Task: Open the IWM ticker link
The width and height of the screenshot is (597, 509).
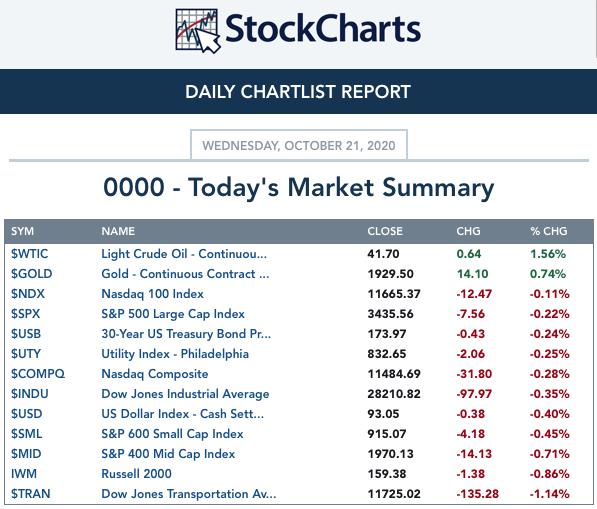Action: point(24,474)
